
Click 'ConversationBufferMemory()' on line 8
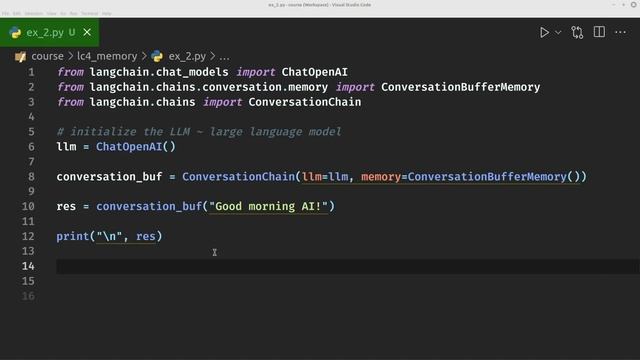493,177
